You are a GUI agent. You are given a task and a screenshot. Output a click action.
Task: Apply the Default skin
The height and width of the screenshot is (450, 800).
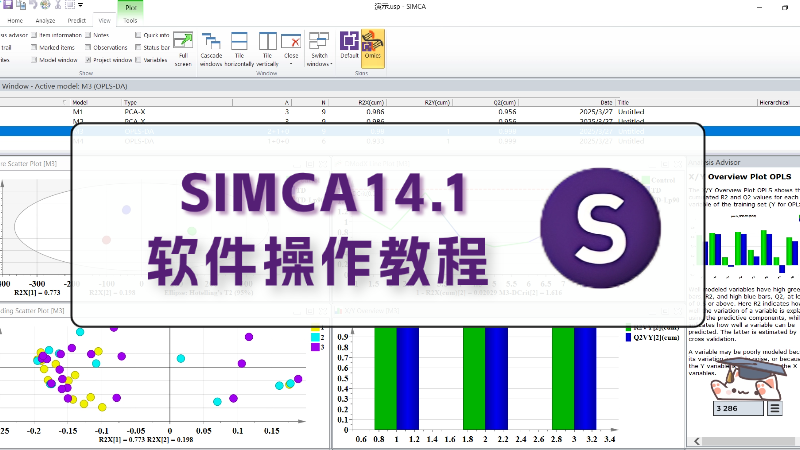(x=349, y=46)
